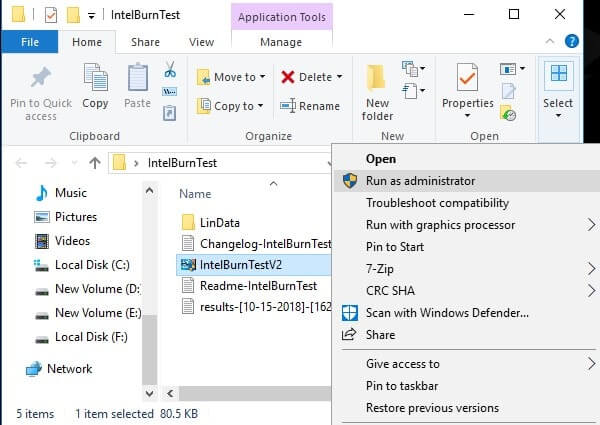Viewport: 600px width, 425px height.
Task: Click the Easy access icon
Action: point(413,91)
